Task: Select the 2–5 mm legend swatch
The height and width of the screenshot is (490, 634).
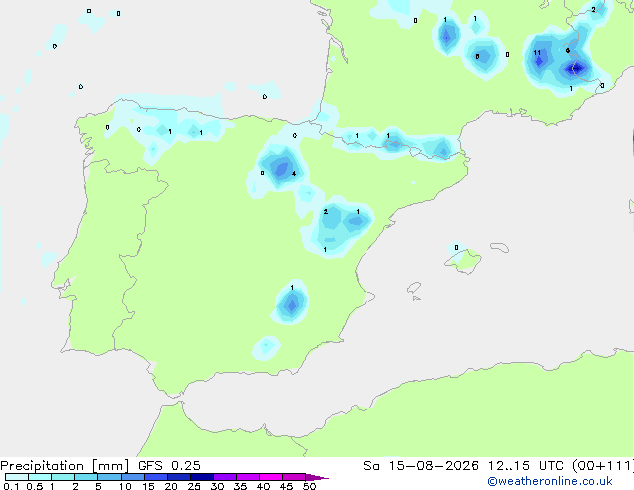Action: click(86, 477)
